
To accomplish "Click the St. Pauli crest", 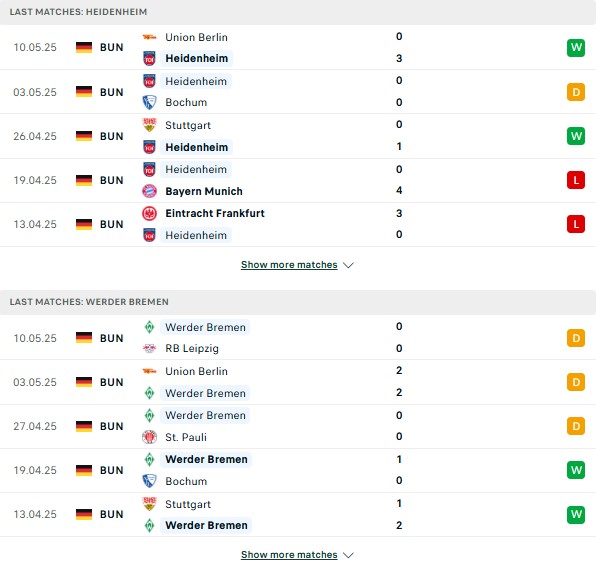I will point(149,437).
